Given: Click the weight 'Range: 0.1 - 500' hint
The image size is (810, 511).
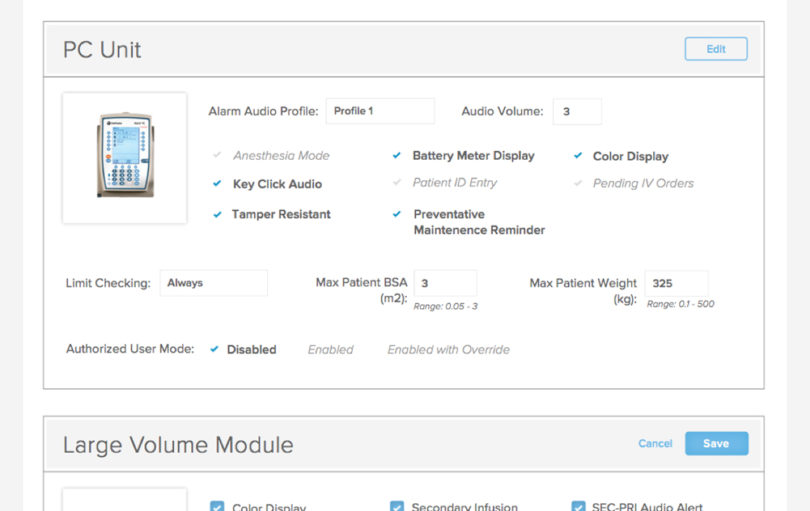Looking at the screenshot, I should [680, 304].
